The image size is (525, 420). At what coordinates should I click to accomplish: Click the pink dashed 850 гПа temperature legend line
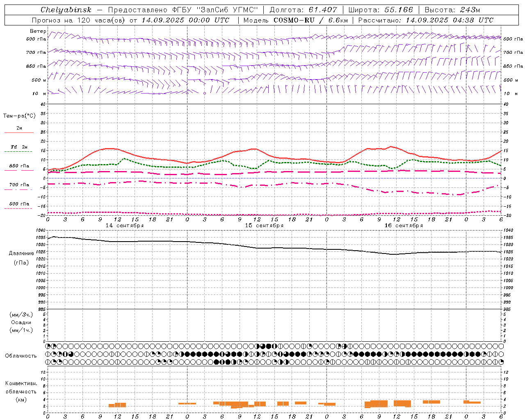pyautogui.click(x=18, y=170)
